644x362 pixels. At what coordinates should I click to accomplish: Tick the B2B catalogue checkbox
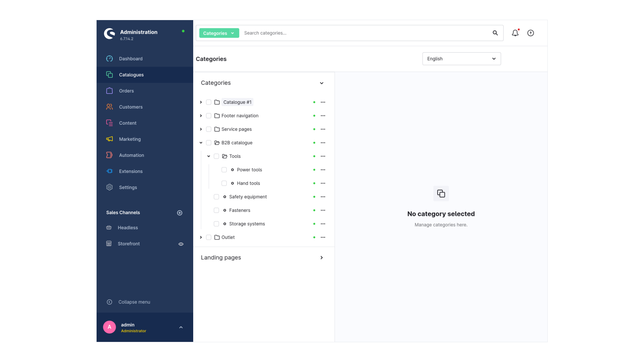209,143
